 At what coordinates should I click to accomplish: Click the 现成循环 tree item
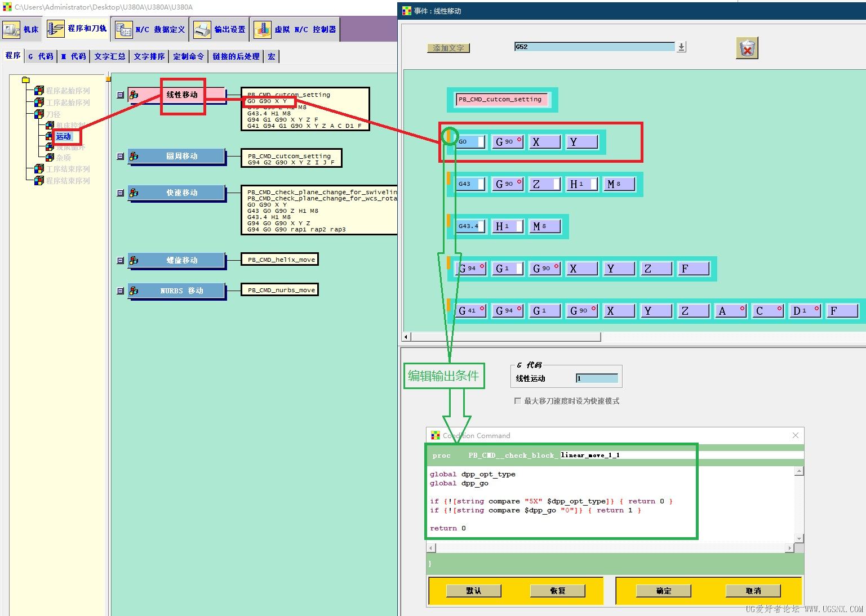[x=70, y=147]
